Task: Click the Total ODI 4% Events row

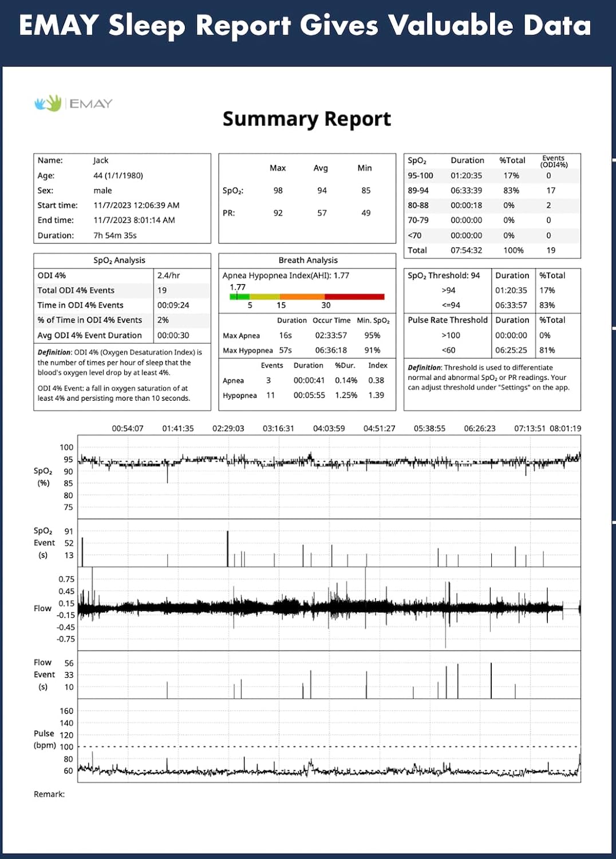Action: [76, 290]
